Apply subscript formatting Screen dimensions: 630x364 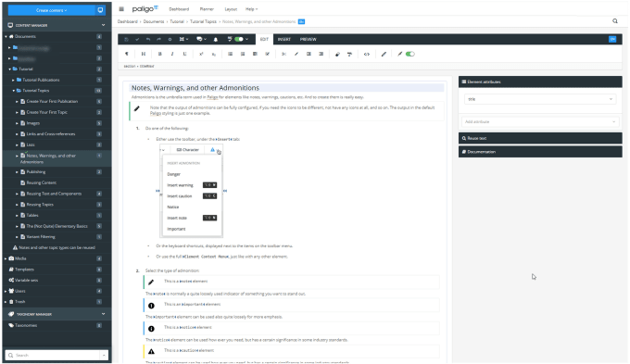(214, 55)
